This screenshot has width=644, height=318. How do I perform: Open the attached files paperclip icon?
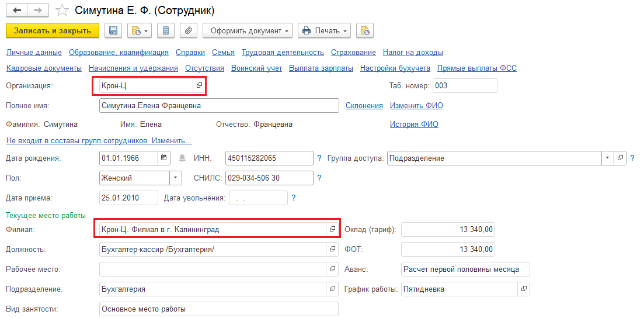[188, 30]
